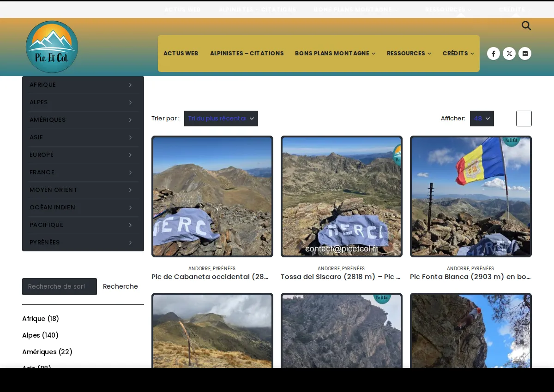
Task: Click ANDORRE, PYRÉNÉES above Pic Fonta Blanca title
Action: tap(470, 268)
